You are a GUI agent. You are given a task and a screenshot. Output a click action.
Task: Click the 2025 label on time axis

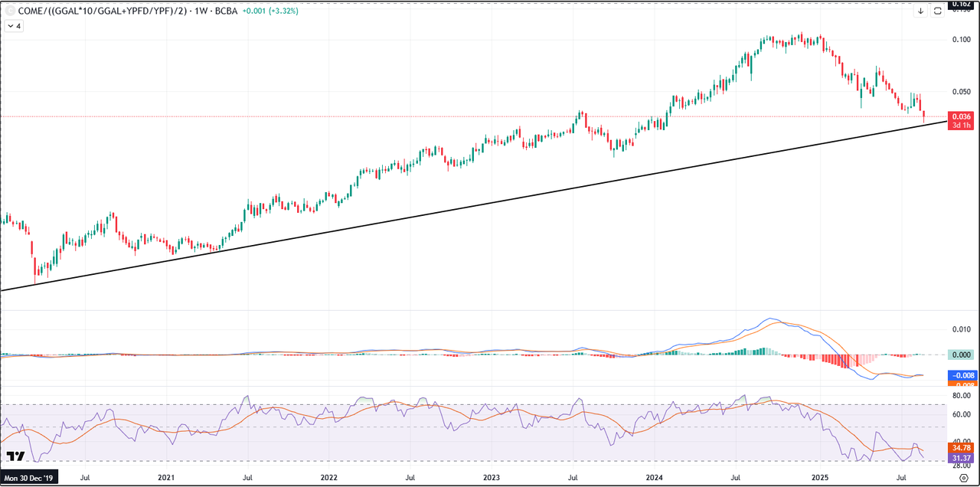[x=820, y=477]
